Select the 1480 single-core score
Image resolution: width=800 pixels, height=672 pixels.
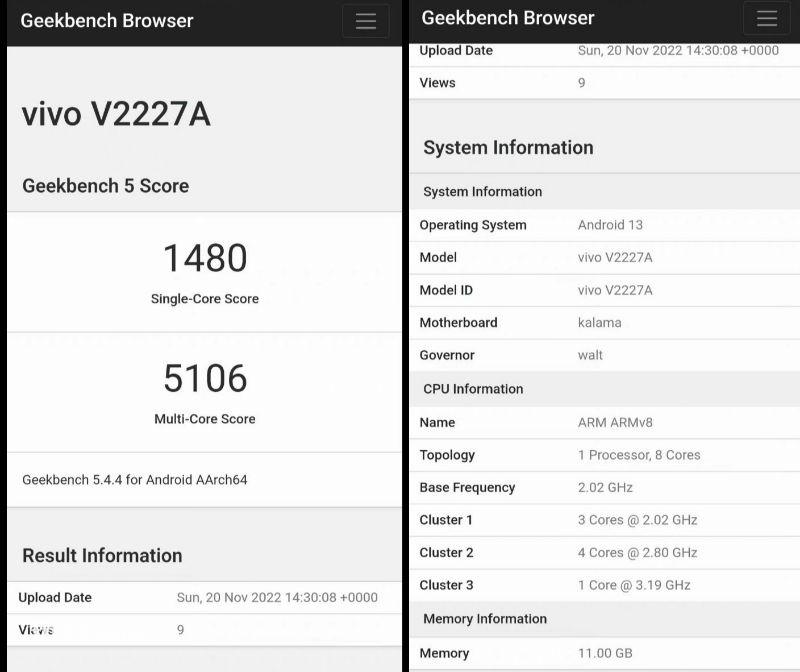point(205,258)
